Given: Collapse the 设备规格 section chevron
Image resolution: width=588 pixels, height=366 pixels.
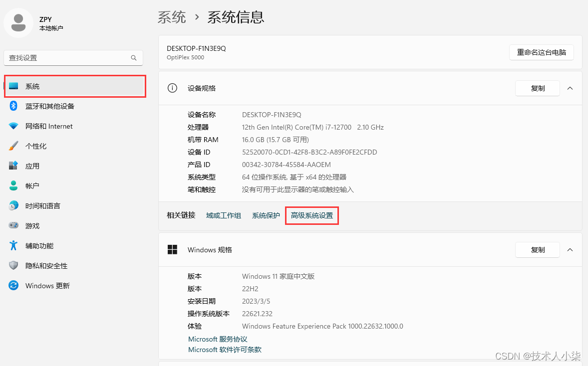Looking at the screenshot, I should [x=570, y=88].
